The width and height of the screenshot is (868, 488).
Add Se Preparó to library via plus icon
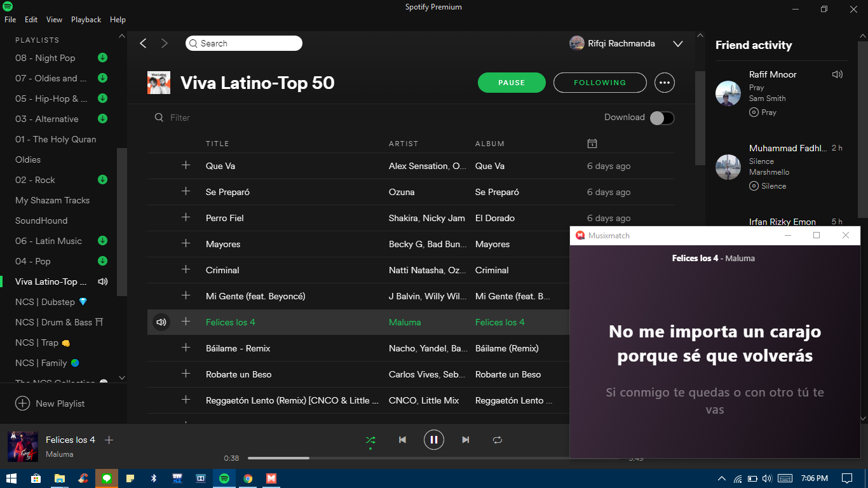point(186,191)
